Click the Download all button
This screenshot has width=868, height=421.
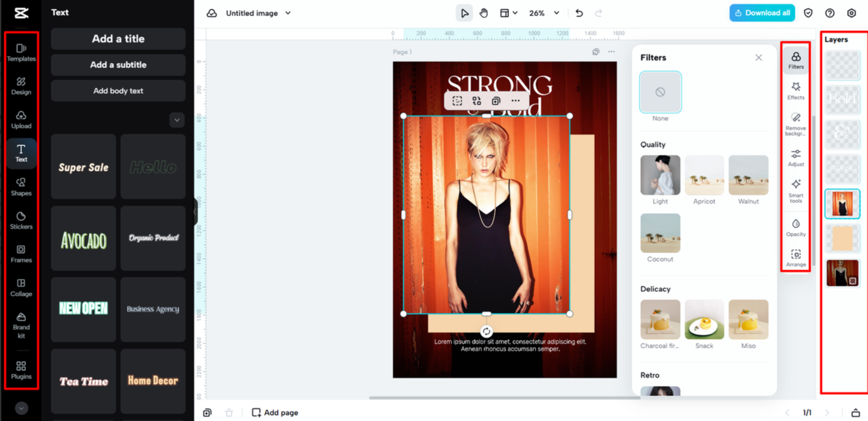tap(762, 13)
